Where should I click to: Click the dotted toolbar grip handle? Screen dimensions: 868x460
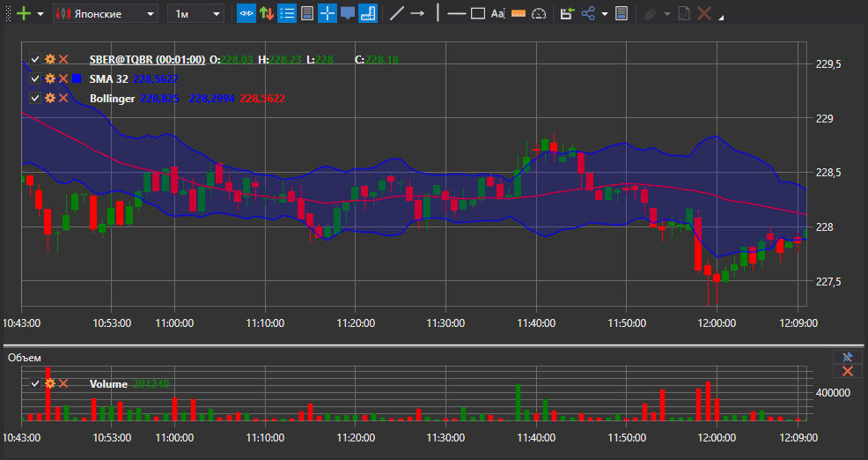coord(8,13)
